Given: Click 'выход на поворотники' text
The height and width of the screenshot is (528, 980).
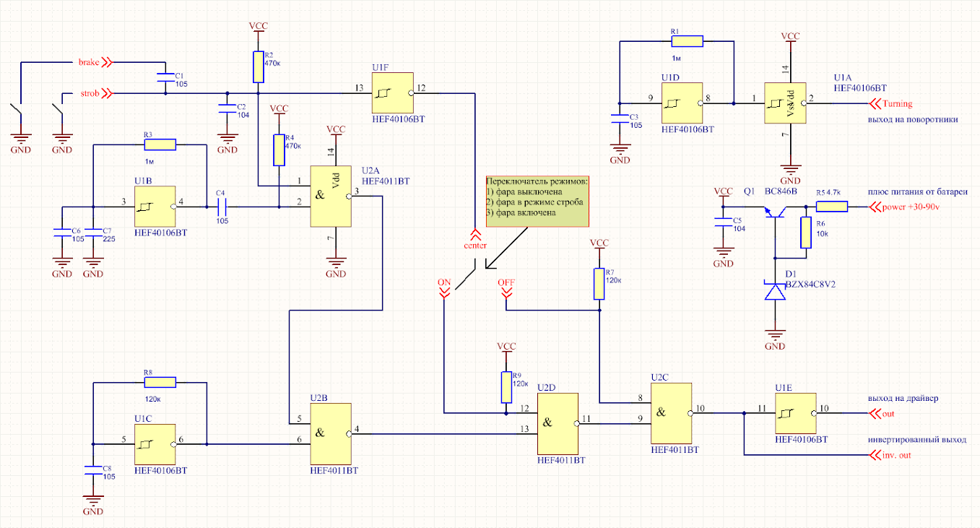Looking at the screenshot, I should pyautogui.click(x=914, y=118).
